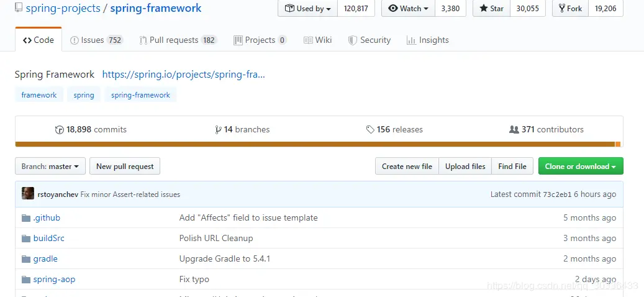Image resolution: width=644 pixels, height=297 pixels.
Task: Click the branches fork icon
Action: tap(218, 130)
